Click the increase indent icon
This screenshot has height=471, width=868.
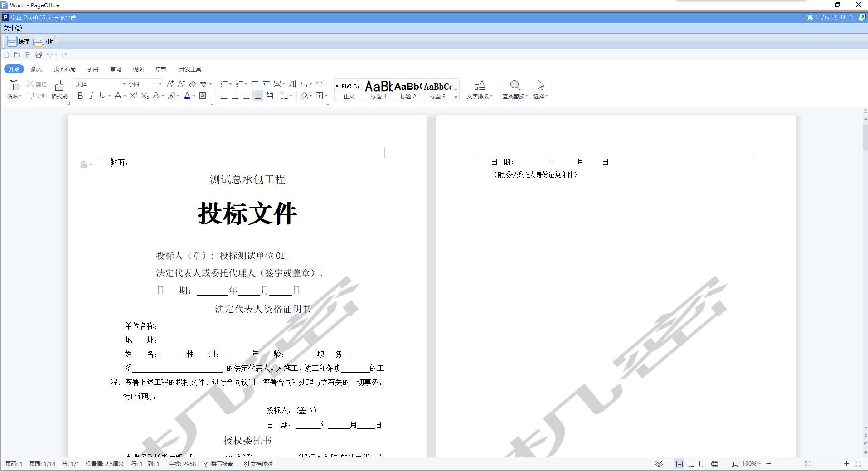point(266,84)
